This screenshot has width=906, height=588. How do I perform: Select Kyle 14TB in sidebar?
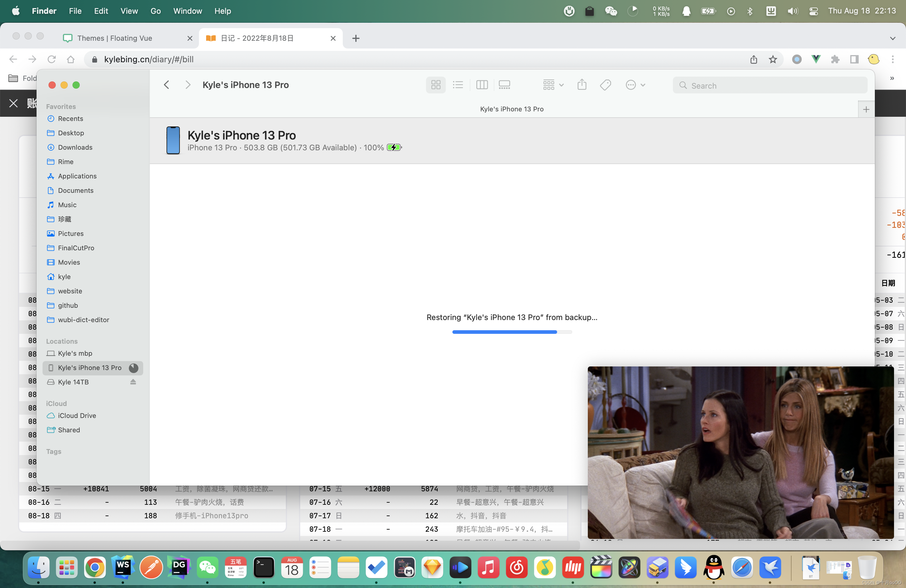click(x=73, y=382)
